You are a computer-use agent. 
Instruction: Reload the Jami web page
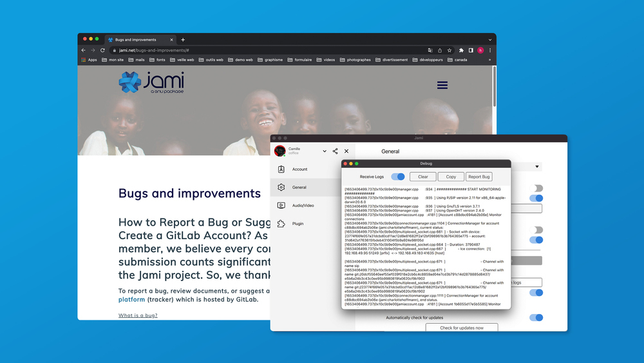[x=102, y=50]
